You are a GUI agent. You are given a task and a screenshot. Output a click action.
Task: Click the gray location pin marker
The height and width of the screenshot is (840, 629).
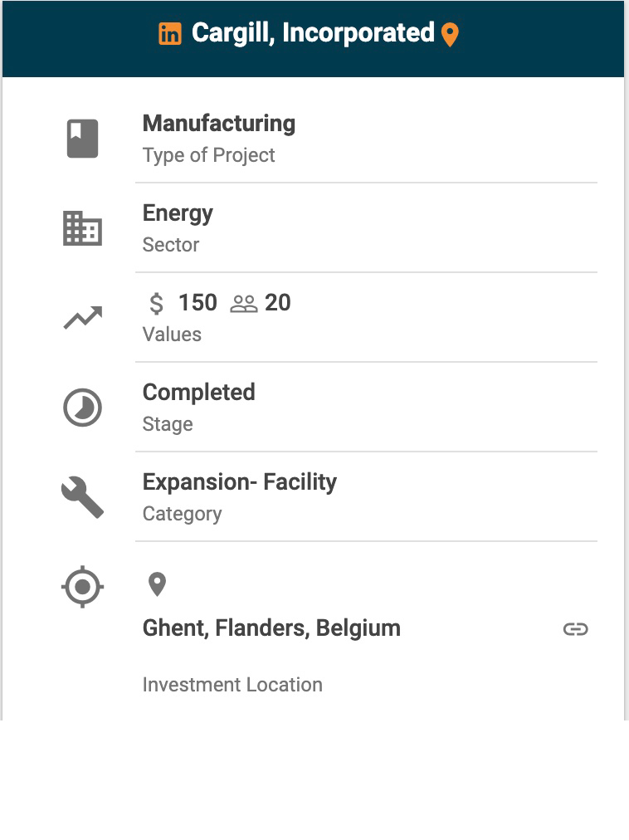pos(157,584)
